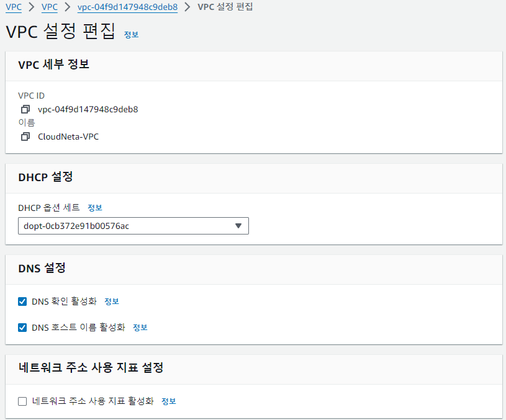506x420 pixels.
Task: Select the CloudNeta-VPC name text
Action: pos(68,136)
